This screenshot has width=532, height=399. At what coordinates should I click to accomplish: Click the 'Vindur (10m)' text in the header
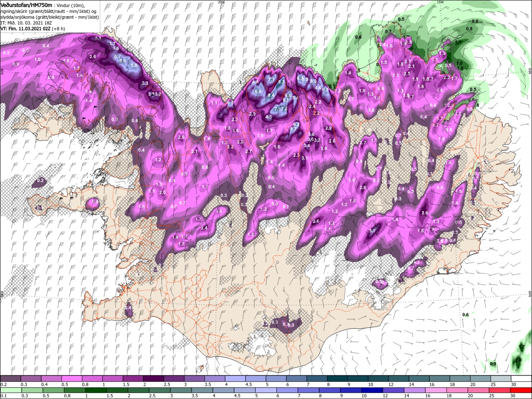pyautogui.click(x=70, y=5)
